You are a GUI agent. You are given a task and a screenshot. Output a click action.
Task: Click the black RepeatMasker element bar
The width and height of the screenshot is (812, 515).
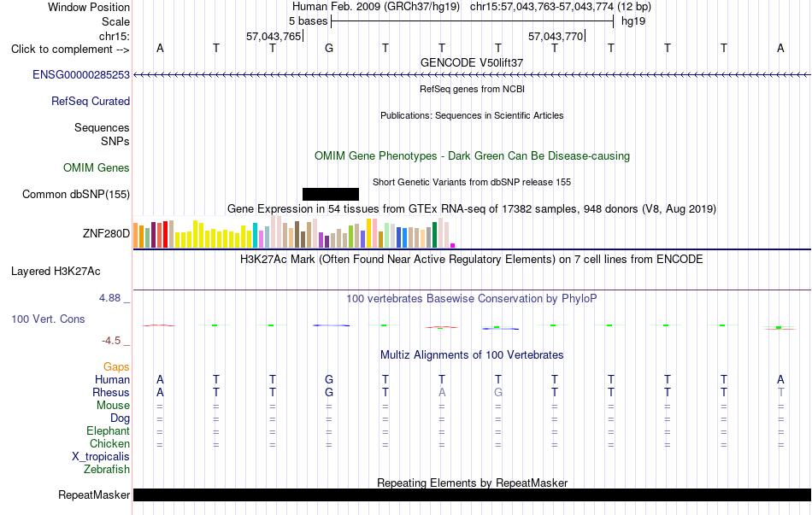[472, 495]
